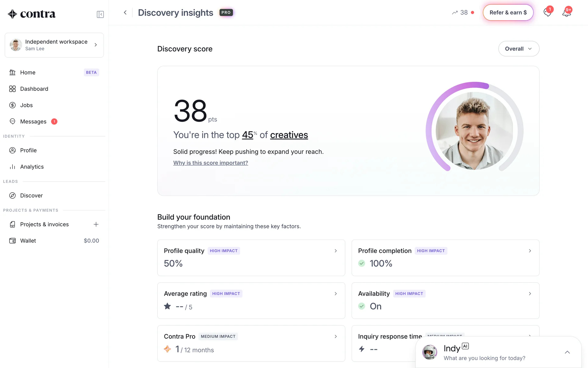588x368 pixels.
Task: Click the plus icon next to Projects & invoices
Action: (x=96, y=224)
